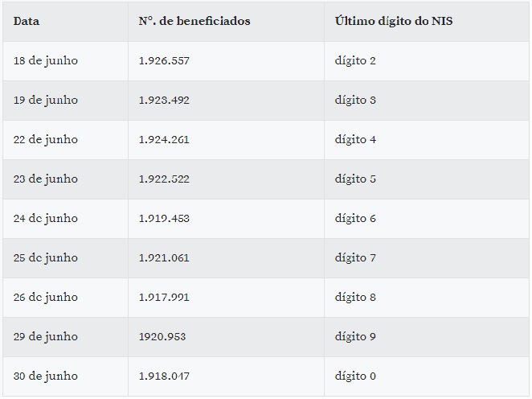
Task: Click the value 1.922.522
Action: coord(164,179)
